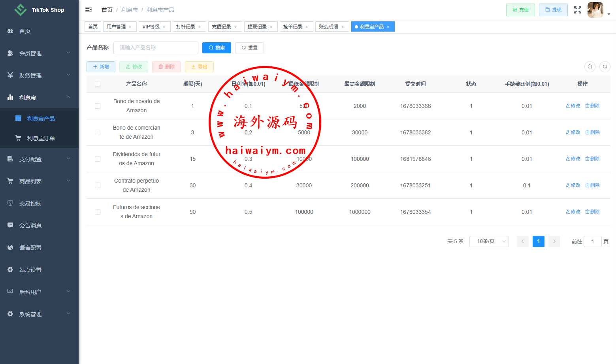Select the Dividendos de futuros row checkbox
This screenshot has width=616, height=364.
tap(98, 159)
